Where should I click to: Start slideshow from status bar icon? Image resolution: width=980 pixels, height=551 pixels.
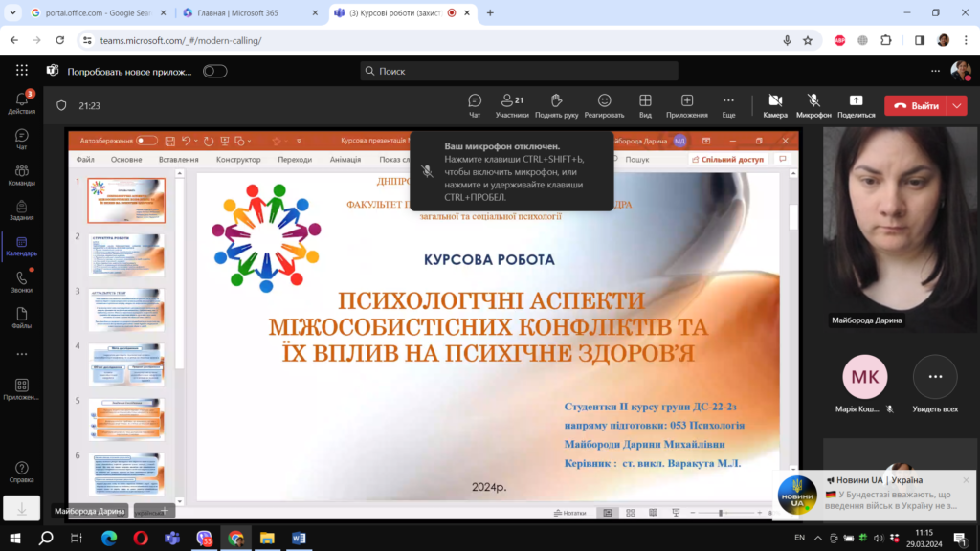(x=676, y=513)
